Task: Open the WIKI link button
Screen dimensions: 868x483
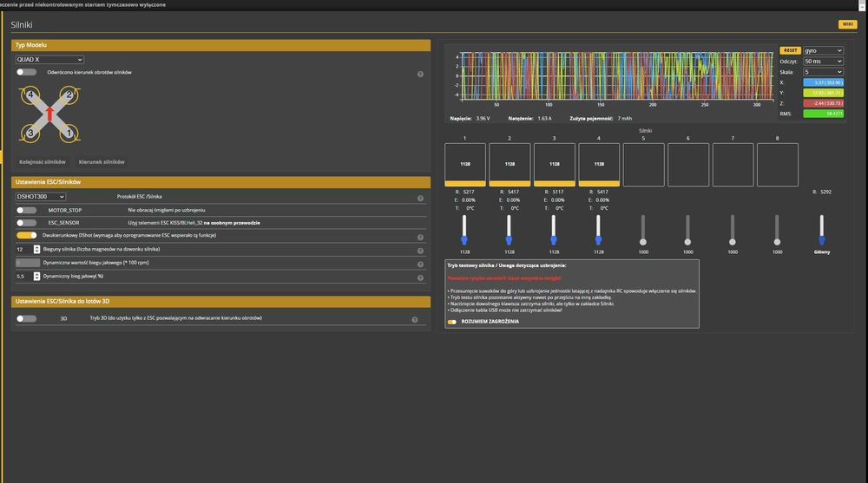Action: pos(847,24)
